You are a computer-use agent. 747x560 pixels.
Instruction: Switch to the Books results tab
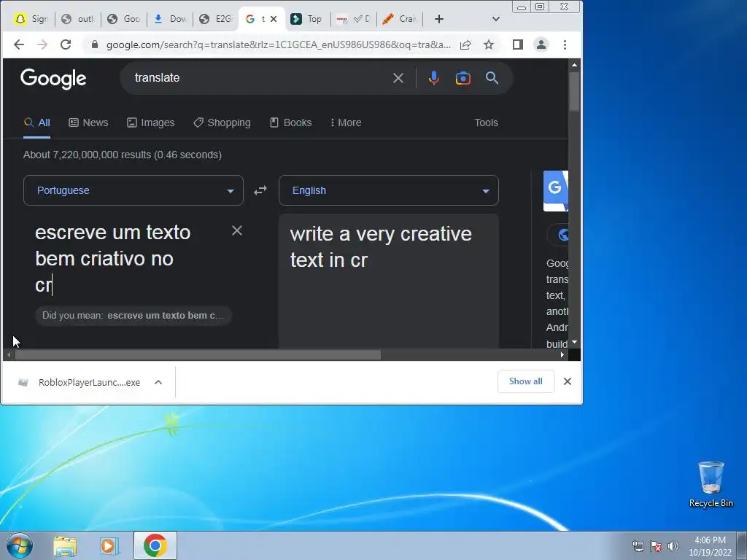tap(290, 122)
